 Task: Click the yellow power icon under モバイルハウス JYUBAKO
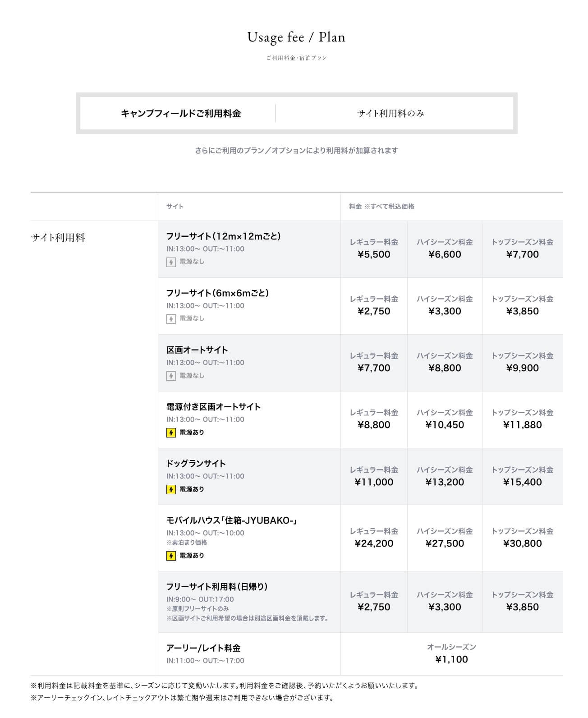click(x=171, y=556)
